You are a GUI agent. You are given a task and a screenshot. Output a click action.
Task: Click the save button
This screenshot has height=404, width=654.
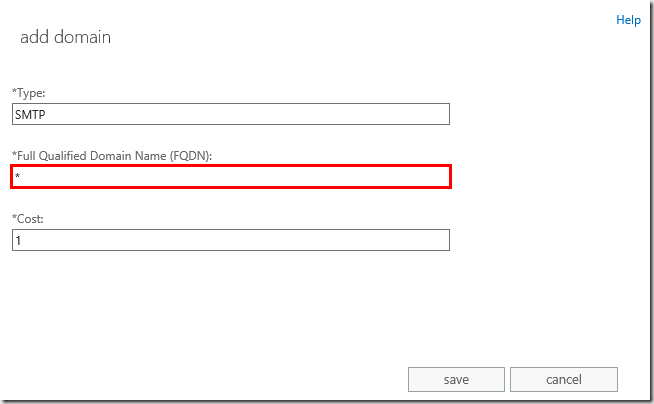coord(456,379)
